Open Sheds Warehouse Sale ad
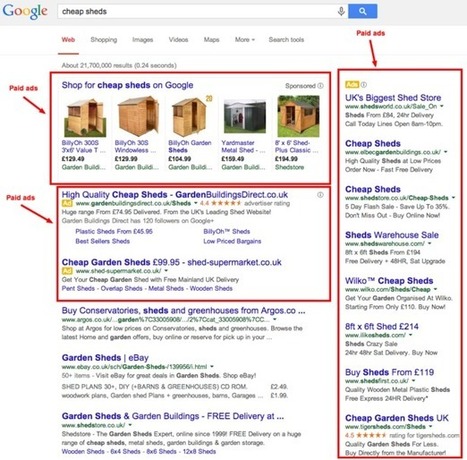The width and height of the screenshot is (467, 460). (x=392, y=235)
